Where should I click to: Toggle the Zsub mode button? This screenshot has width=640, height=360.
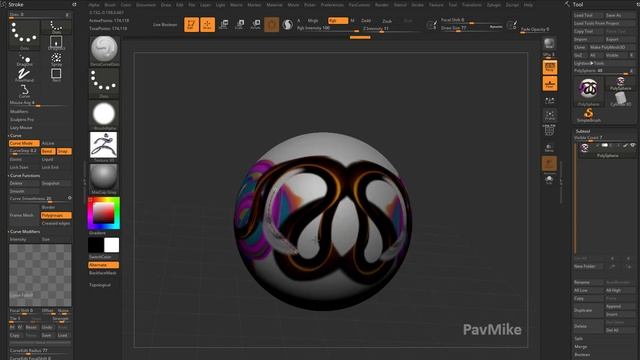point(387,21)
